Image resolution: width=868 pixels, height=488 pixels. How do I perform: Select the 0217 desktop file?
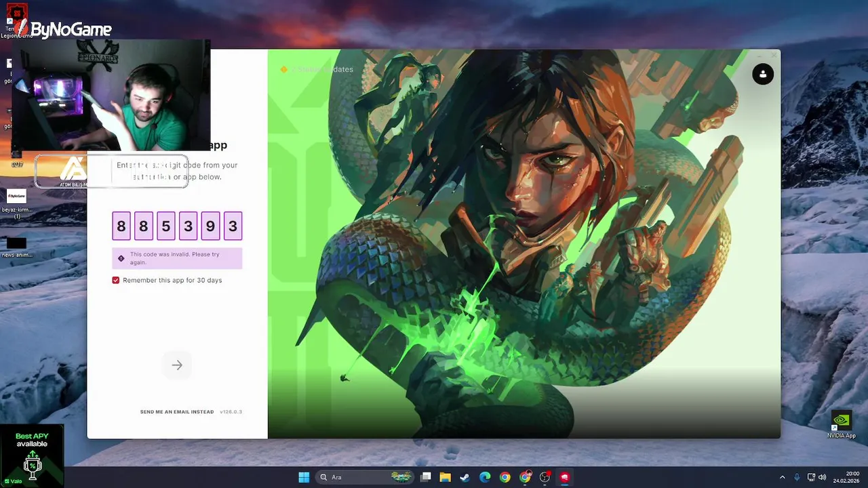coord(16,160)
